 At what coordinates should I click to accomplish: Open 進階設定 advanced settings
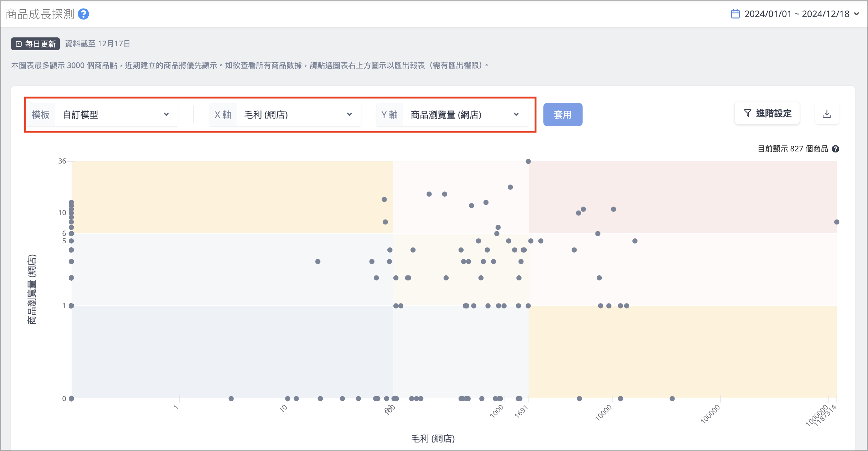pyautogui.click(x=767, y=114)
